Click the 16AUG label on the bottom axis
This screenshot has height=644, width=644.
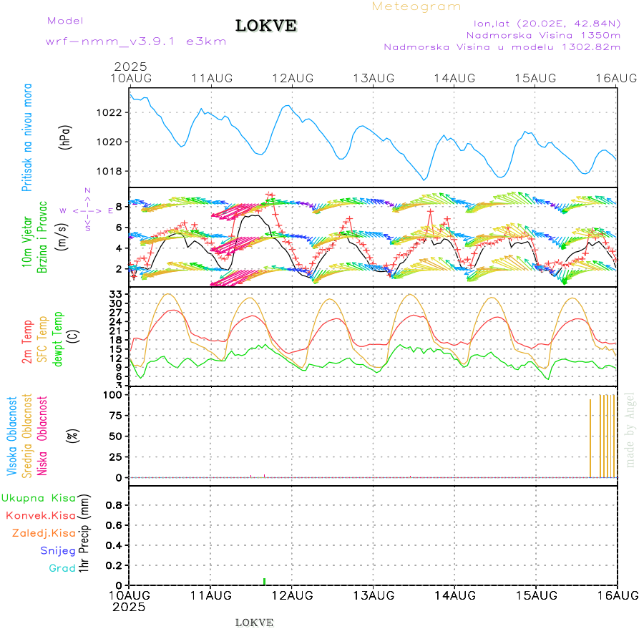coord(616,595)
